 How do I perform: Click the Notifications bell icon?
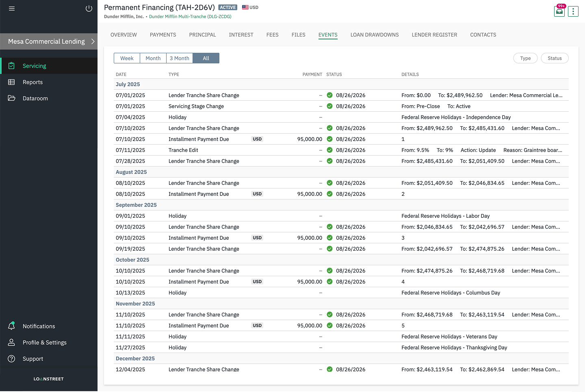tap(11, 326)
